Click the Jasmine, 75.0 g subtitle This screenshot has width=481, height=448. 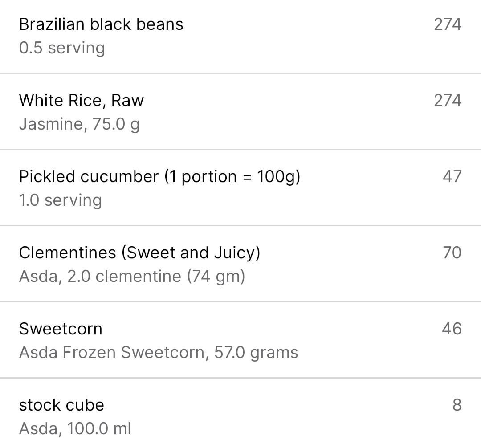coord(79,124)
